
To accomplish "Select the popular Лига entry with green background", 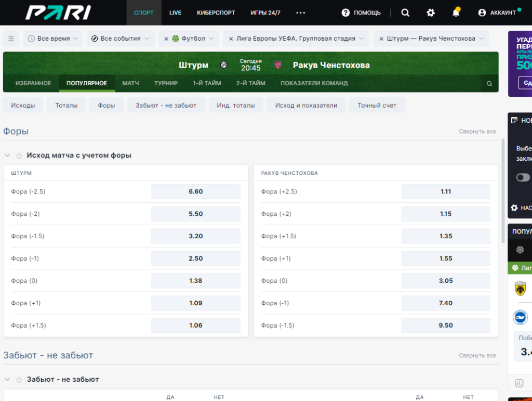I will (x=520, y=268).
